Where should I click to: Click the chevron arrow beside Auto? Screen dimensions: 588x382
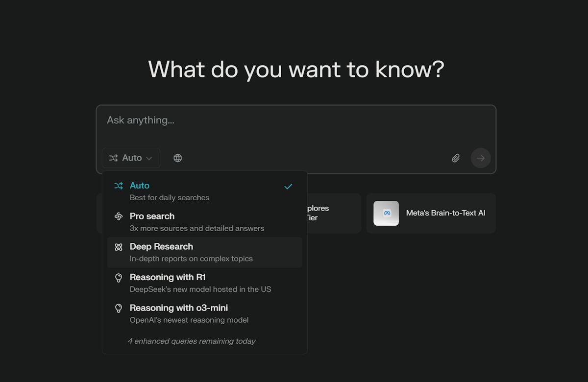149,158
